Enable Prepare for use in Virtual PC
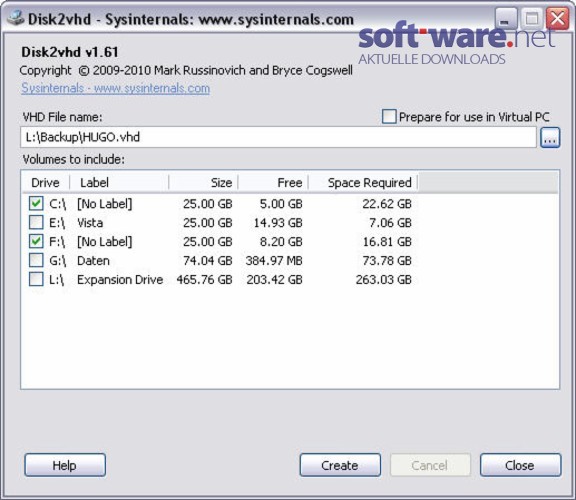 pos(389,117)
